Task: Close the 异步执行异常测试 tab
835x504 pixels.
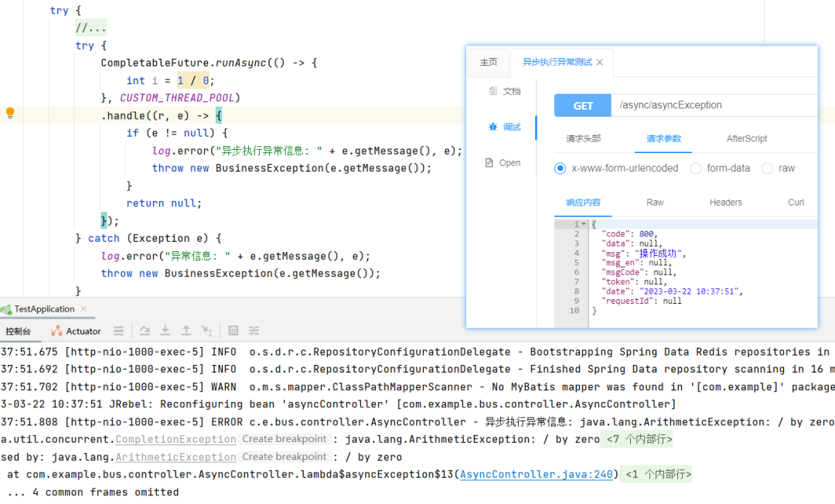Action: point(600,63)
